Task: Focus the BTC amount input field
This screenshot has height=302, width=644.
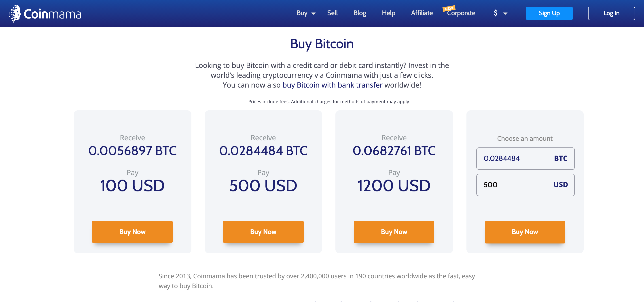Action: click(x=525, y=158)
